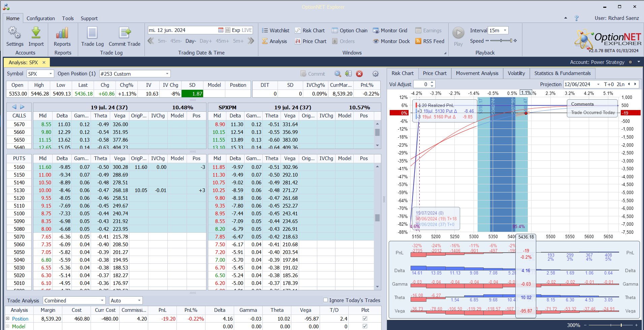Click the red cancel trade icon
This screenshot has width=644, height=330.
[359, 74]
